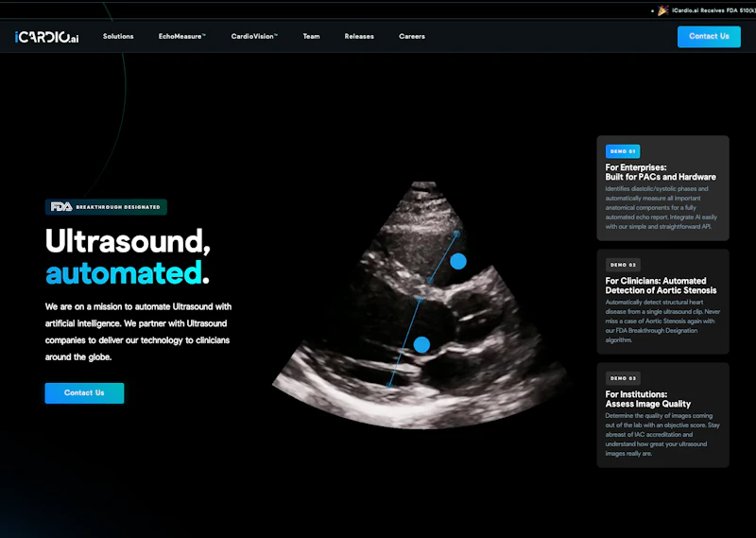The height and width of the screenshot is (538, 756).
Task: Click the Demo 03 description paragraph
Action: (662, 434)
